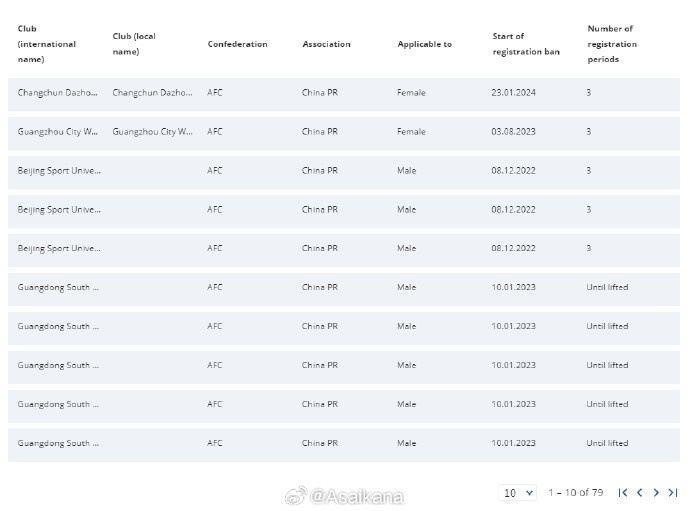Image resolution: width=690 pixels, height=511 pixels.
Task: Jump to last page of results
Action: [673, 493]
